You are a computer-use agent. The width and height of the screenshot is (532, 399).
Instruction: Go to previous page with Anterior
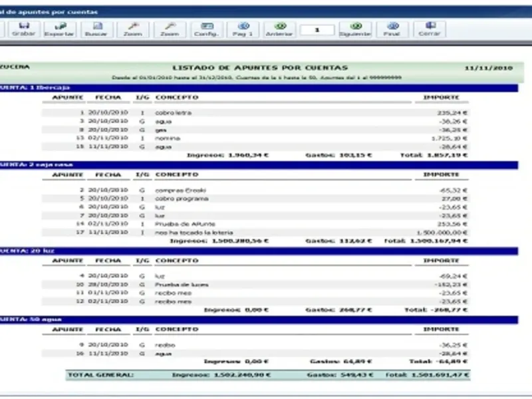point(279,29)
